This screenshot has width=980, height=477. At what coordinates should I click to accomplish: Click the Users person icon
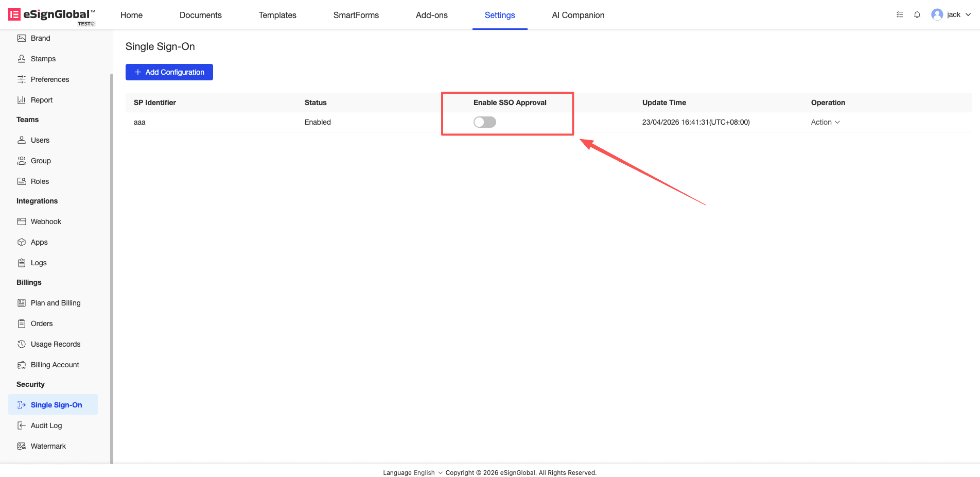pos(22,140)
